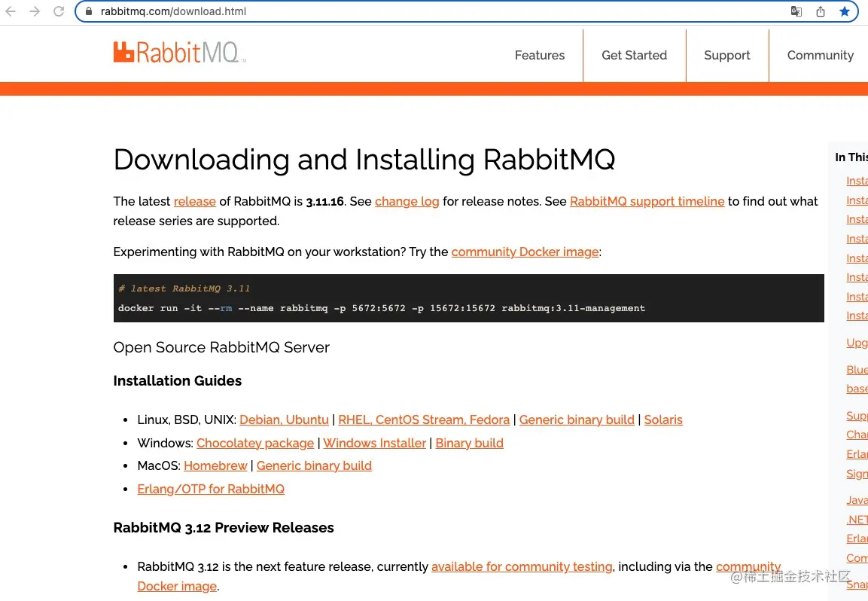This screenshot has height=601, width=868.
Task: Click the 'Upg' sidebar link
Action: (x=857, y=343)
